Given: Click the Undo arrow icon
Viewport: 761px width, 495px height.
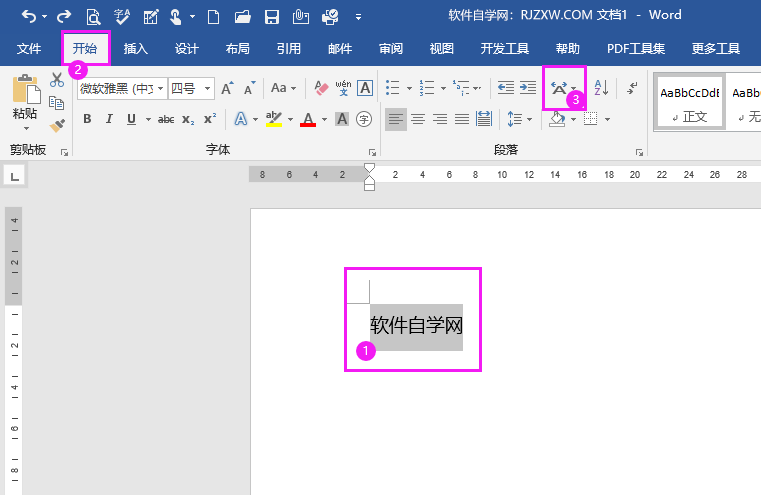Looking at the screenshot, I should point(29,17).
